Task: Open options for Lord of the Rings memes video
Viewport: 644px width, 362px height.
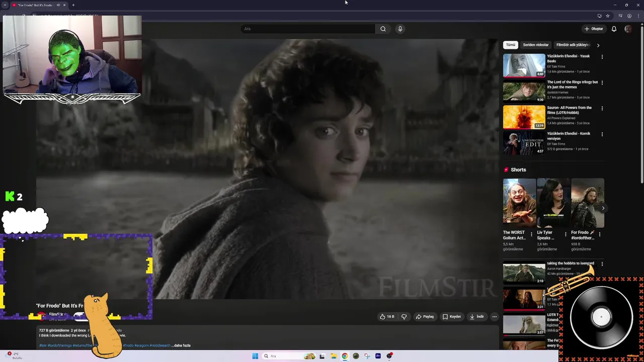Action: click(x=602, y=82)
